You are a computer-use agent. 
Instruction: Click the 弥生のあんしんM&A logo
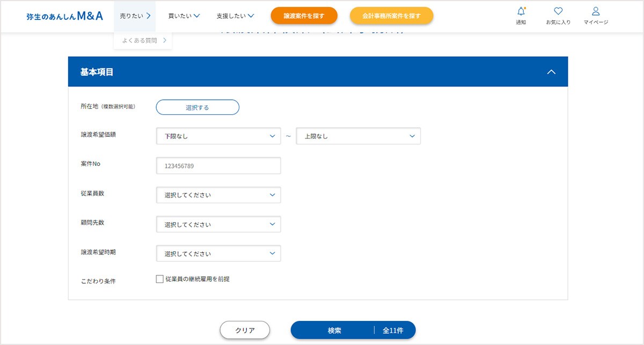tap(64, 16)
